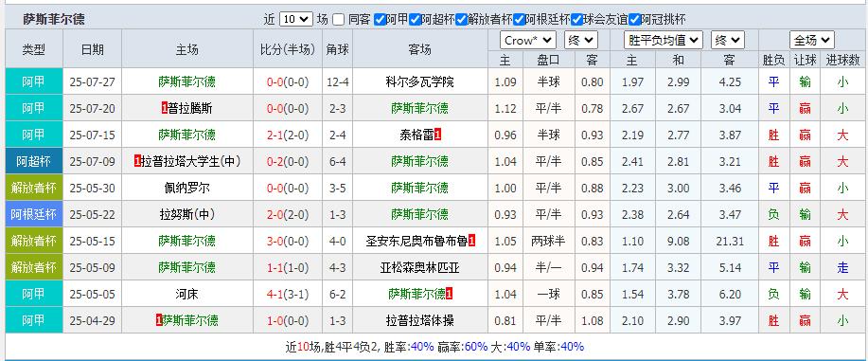Screen dimensions: 868x361
Task: Open the 终 dropdown next to Crow*
Action: pos(581,40)
